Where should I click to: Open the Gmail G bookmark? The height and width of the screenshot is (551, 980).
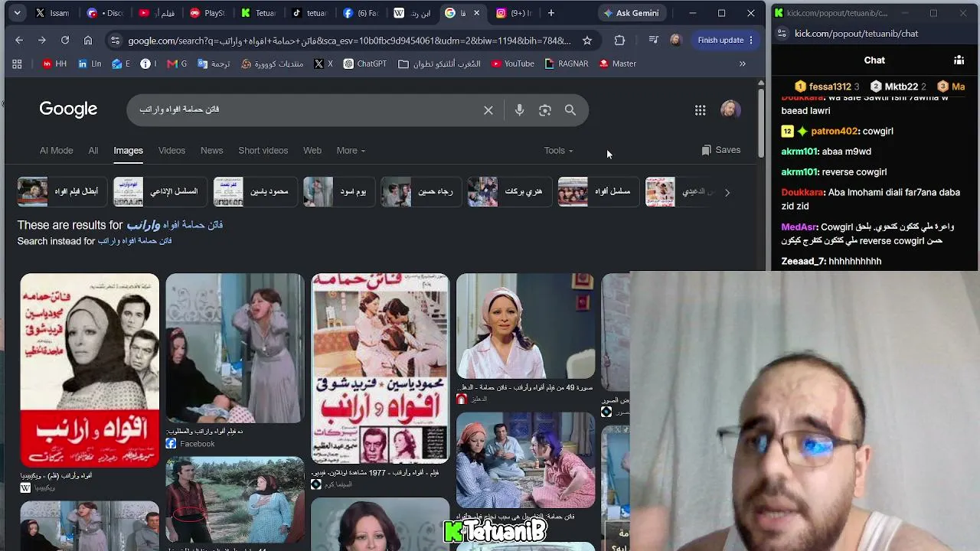[x=177, y=64]
